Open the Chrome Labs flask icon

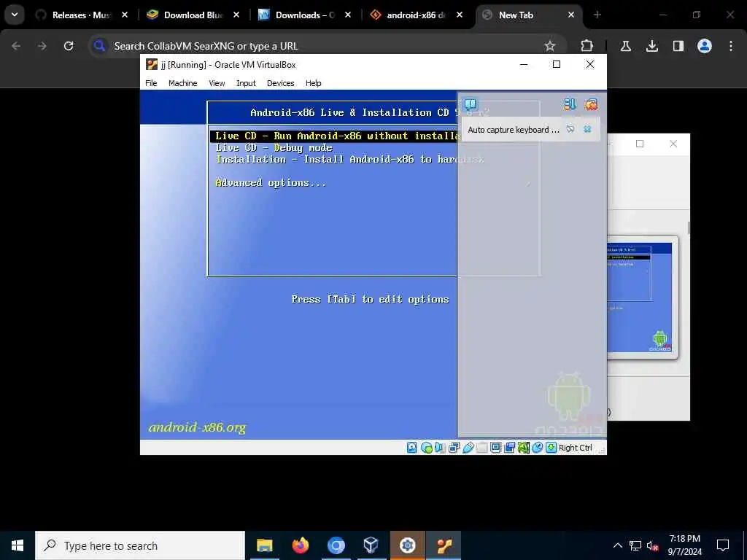pyautogui.click(x=626, y=46)
